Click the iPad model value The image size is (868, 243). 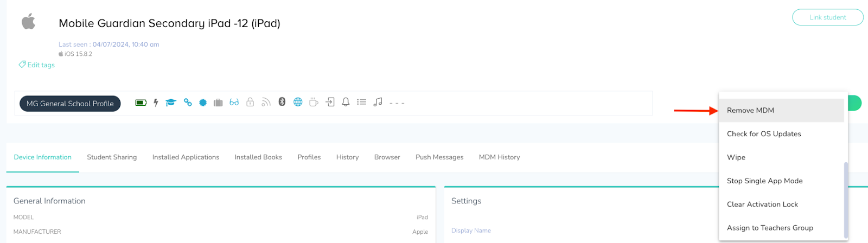(x=422, y=217)
